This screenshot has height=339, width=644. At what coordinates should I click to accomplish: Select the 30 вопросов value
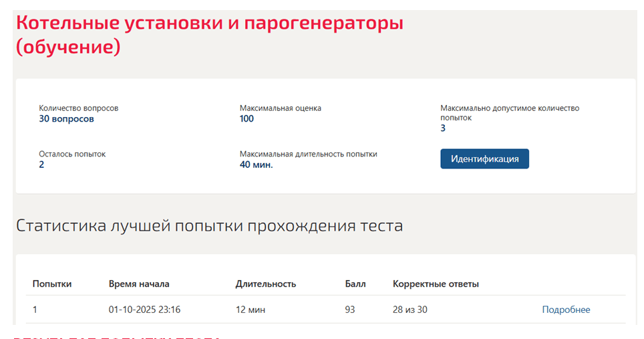67,119
